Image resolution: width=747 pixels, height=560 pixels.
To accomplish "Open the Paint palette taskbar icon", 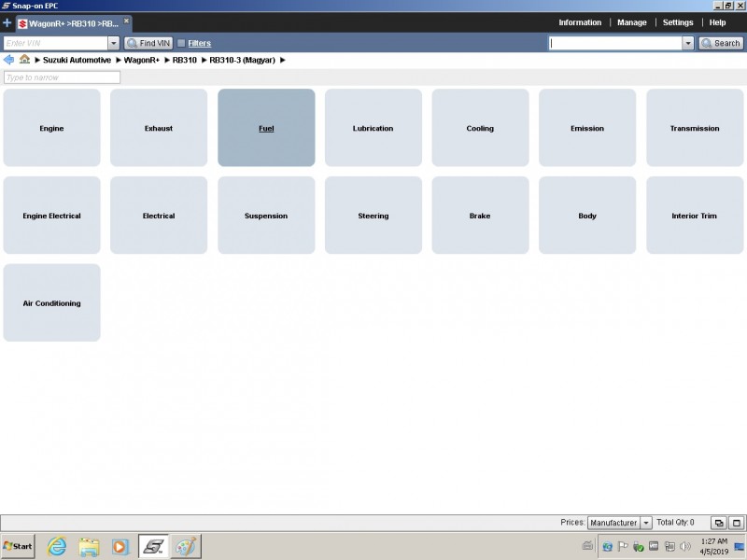I will coord(186,546).
